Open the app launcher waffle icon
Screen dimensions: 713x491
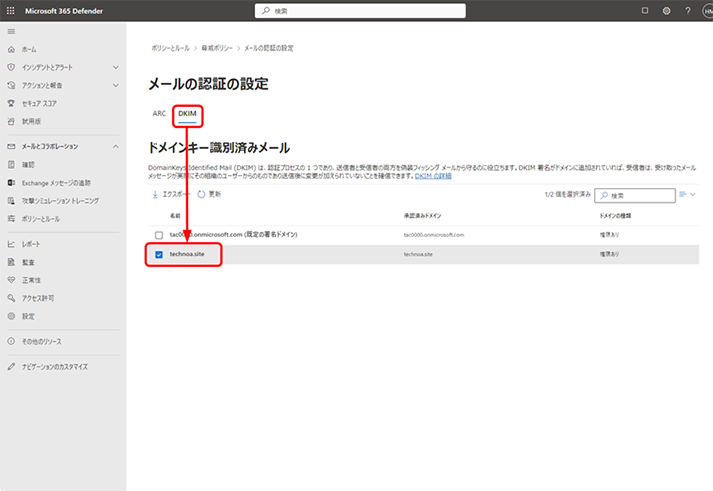tap(10, 10)
